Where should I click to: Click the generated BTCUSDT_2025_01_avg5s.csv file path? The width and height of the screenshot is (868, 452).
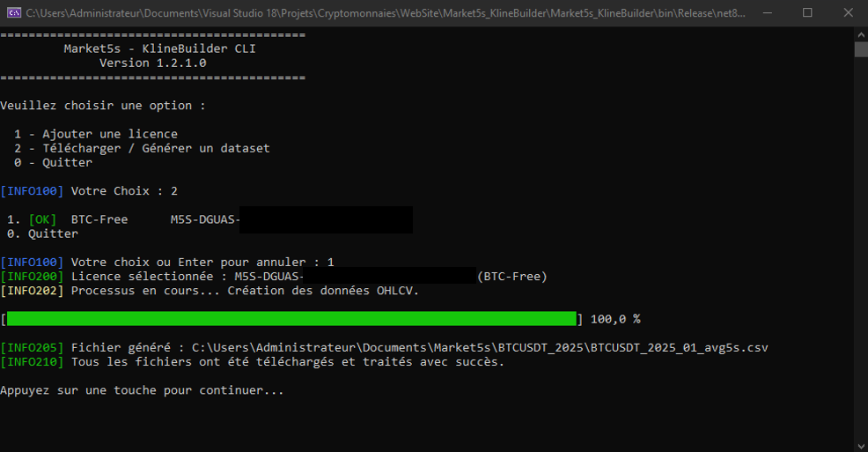480,348
